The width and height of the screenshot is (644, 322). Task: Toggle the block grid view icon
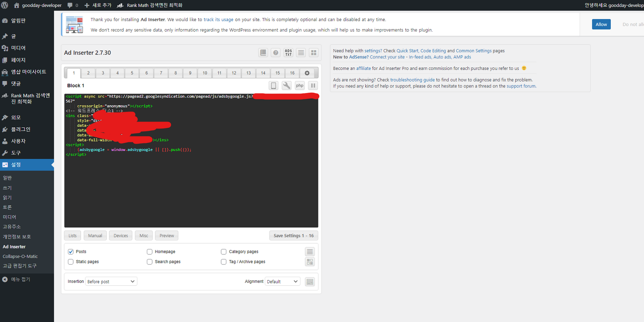(x=313, y=53)
